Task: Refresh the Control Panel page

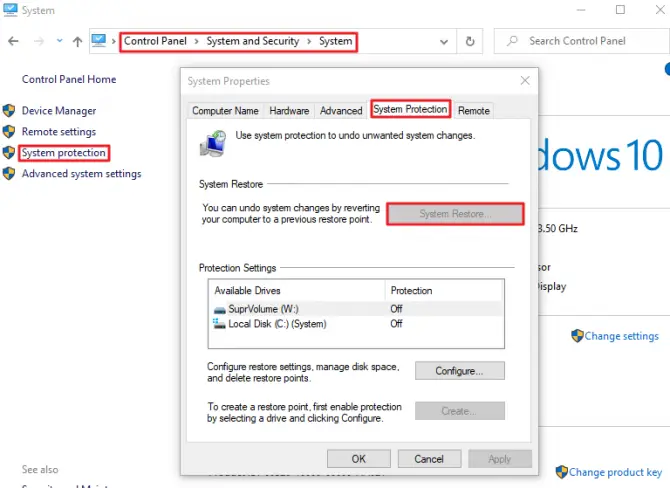Action: tap(470, 41)
